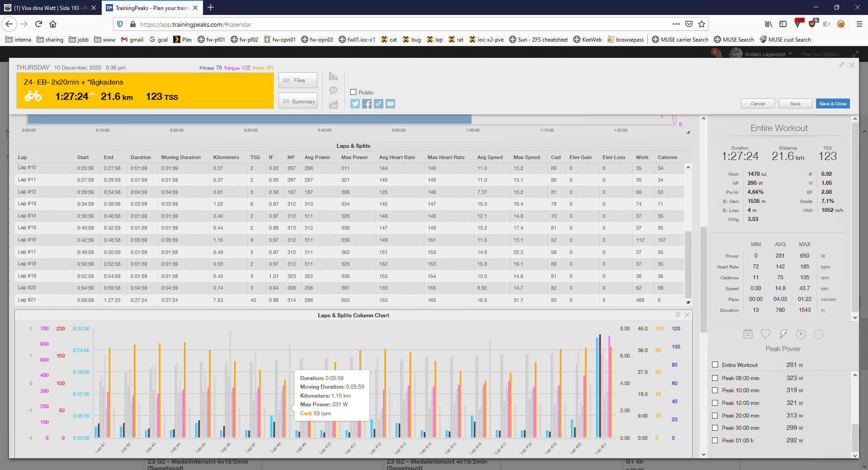The height and width of the screenshot is (470, 868).
Task: Enable the Public checkbox
Action: pos(354,92)
